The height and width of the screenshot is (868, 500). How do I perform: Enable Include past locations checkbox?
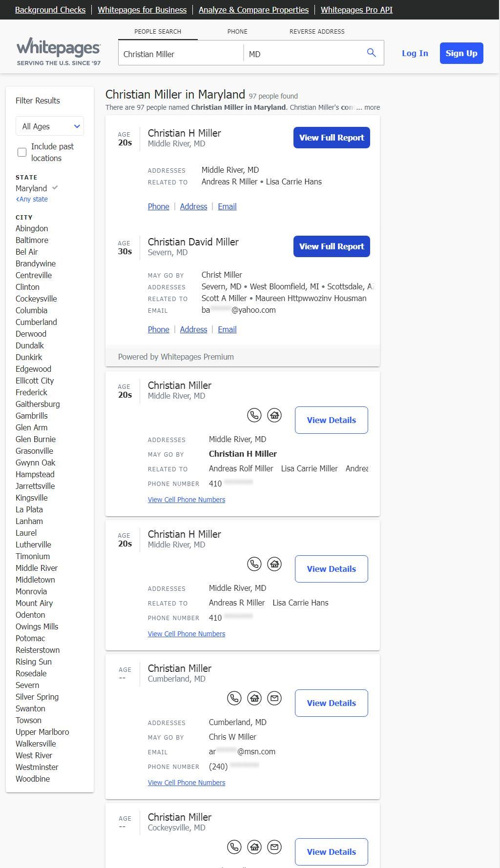[22, 152]
